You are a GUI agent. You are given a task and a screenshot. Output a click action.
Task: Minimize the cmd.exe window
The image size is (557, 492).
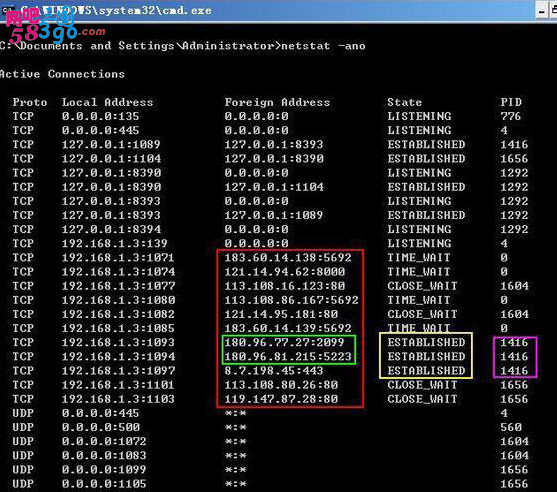pyautogui.click(x=541, y=11)
